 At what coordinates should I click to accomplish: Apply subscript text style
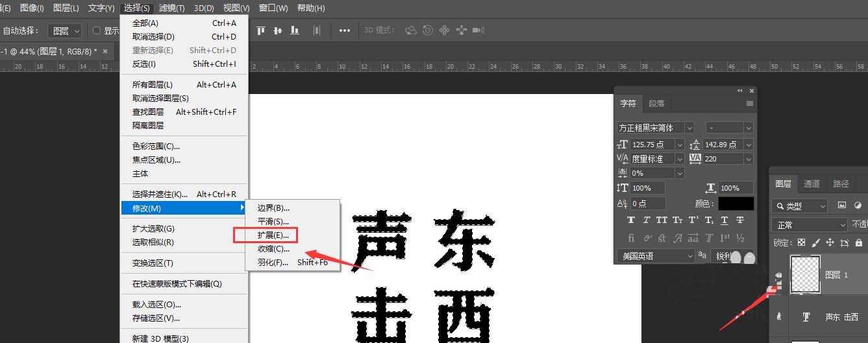709,220
